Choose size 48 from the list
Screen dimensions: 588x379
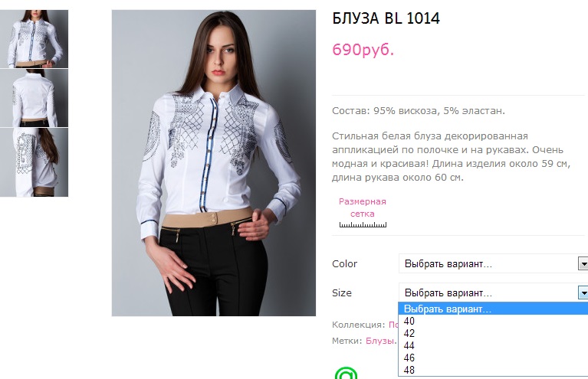coord(409,371)
